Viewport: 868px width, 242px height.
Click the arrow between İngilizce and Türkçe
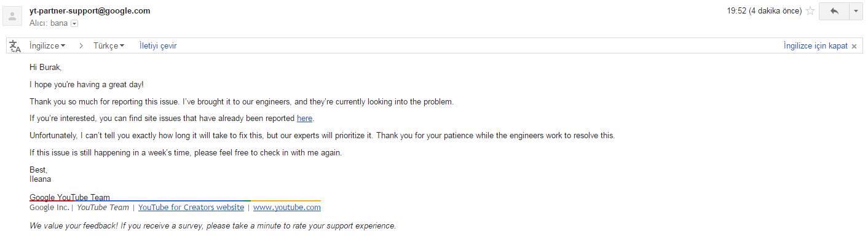coord(81,46)
